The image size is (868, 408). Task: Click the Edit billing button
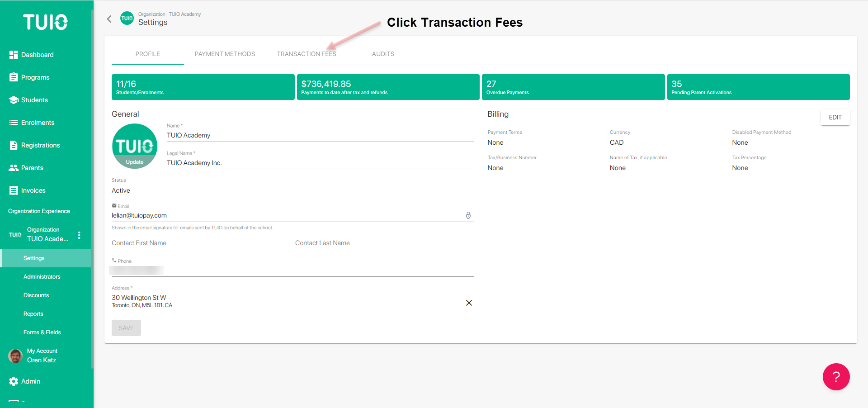tap(835, 117)
